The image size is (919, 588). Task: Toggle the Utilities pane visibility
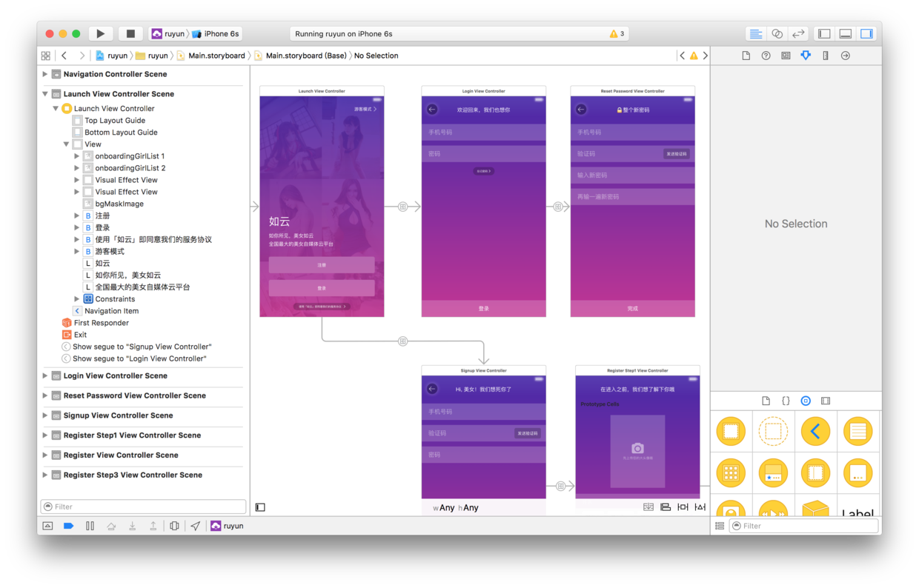tap(866, 33)
